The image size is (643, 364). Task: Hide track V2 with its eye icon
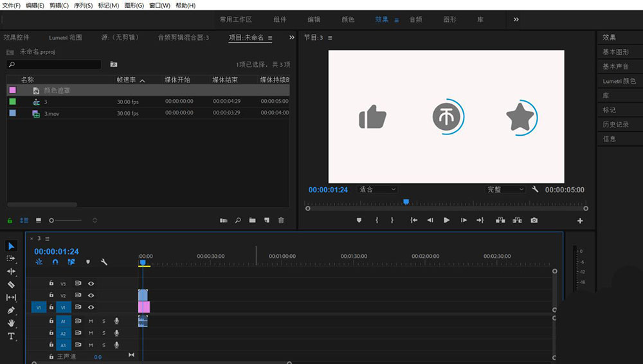[91, 295]
